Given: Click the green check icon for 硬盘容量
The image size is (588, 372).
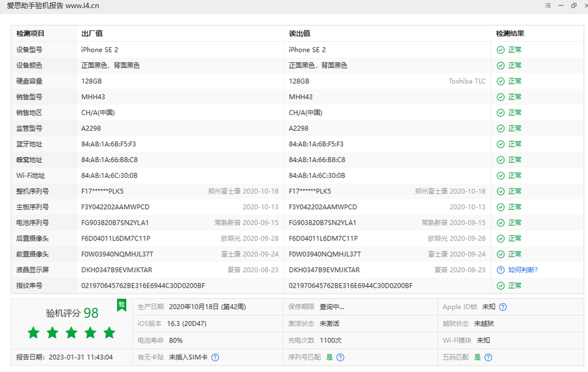Looking at the screenshot, I should (500, 82).
